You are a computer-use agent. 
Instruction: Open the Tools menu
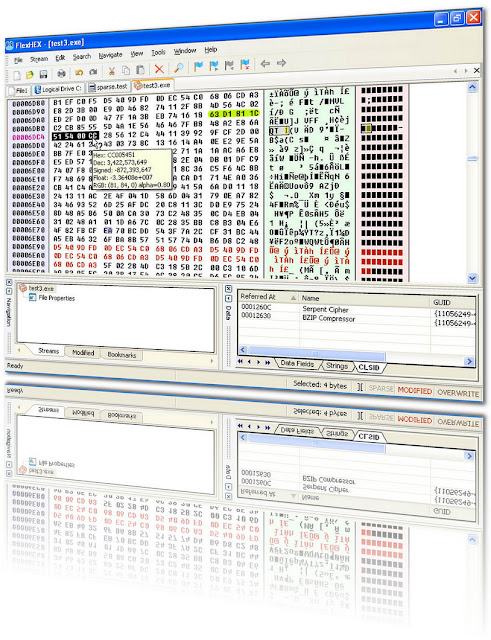click(158, 52)
